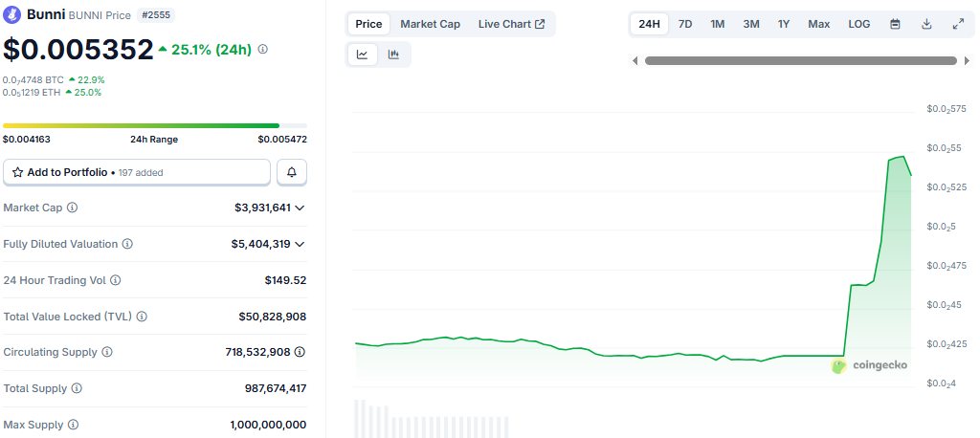Click star icon in Add to Portfolio
This screenshot has height=438, width=980.
coord(18,172)
